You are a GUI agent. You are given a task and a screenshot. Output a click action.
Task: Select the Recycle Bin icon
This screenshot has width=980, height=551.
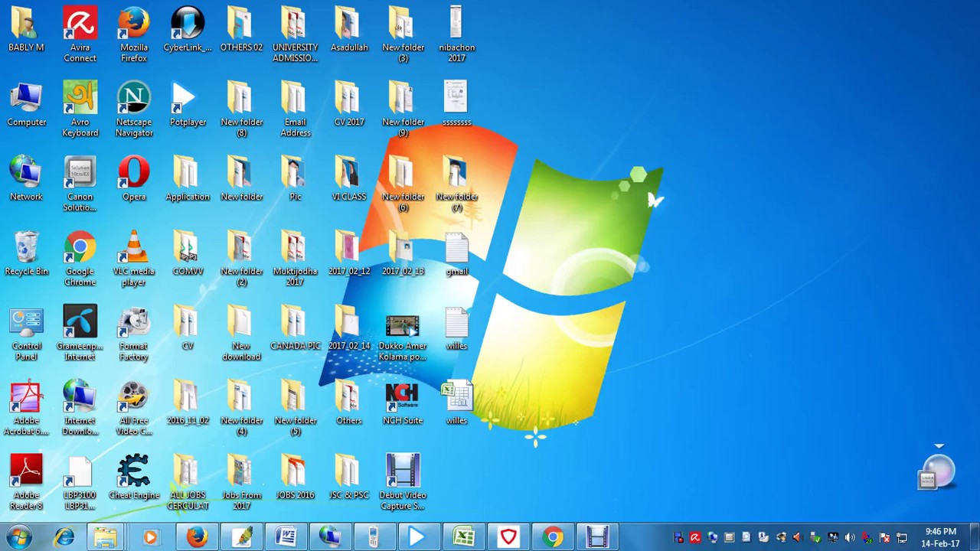point(26,254)
